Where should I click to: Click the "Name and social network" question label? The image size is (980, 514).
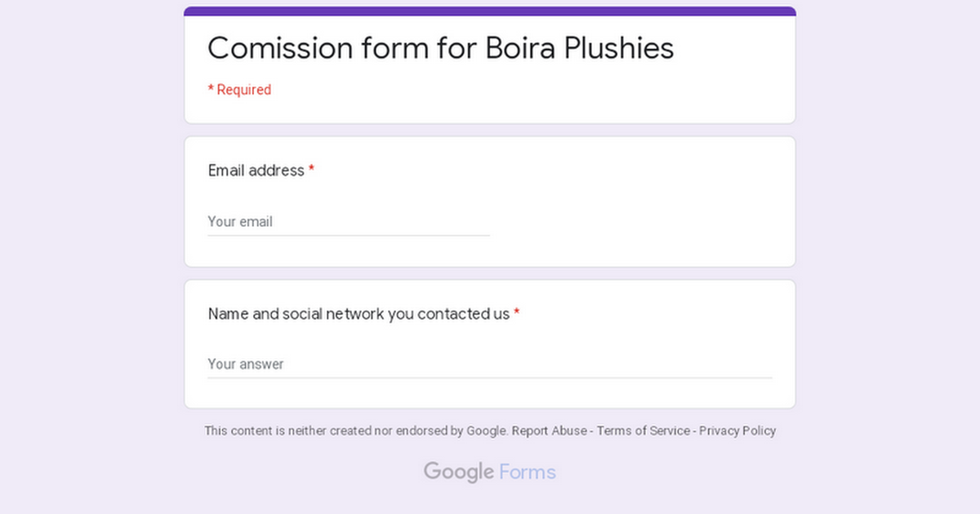[x=359, y=314]
